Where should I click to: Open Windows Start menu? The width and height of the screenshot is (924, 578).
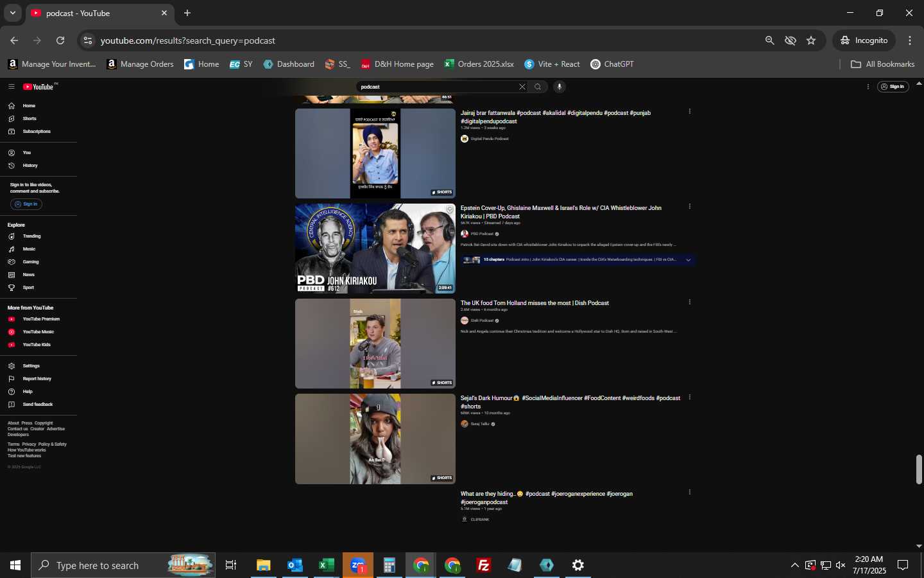tap(15, 565)
